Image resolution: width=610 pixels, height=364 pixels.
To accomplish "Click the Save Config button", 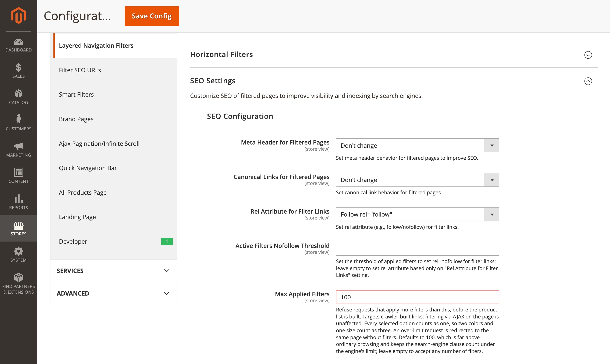I will point(152,16).
